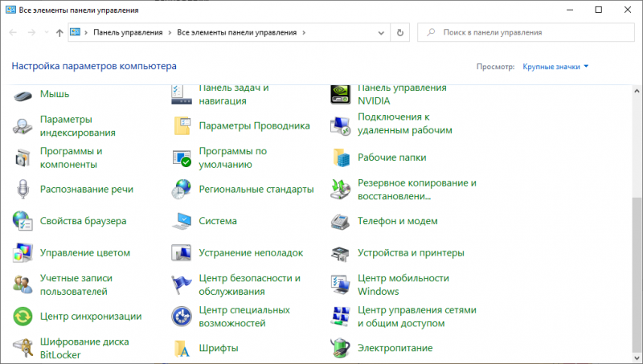Expand the chevron after 'Все элементы панели управления'
643x364 pixels.
point(304,32)
